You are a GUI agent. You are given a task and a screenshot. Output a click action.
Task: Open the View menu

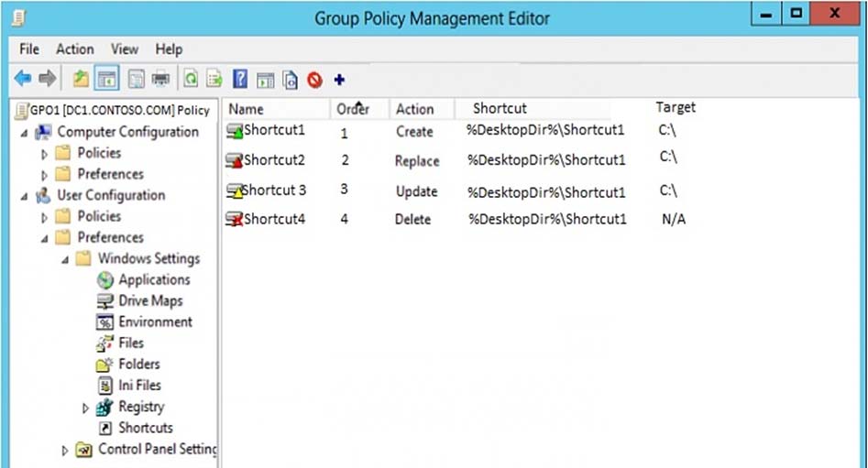tap(125, 49)
